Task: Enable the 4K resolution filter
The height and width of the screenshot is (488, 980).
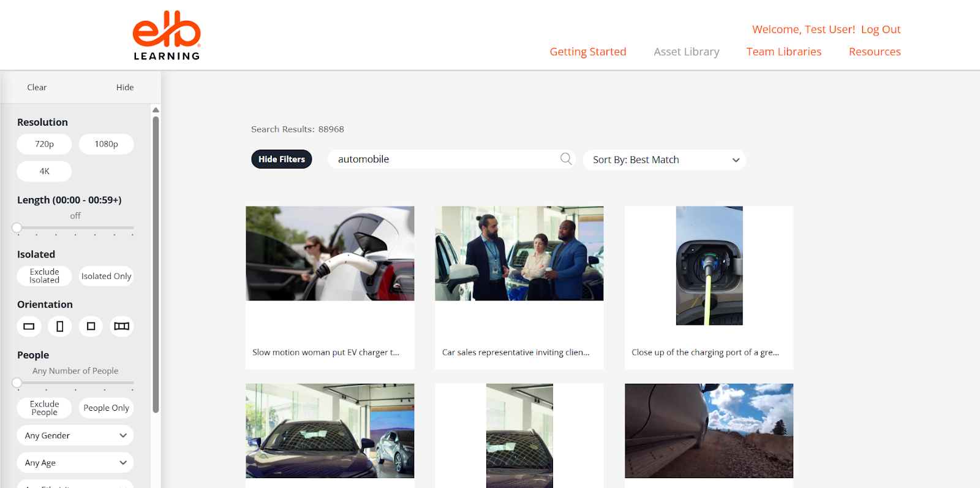Action: click(x=44, y=171)
